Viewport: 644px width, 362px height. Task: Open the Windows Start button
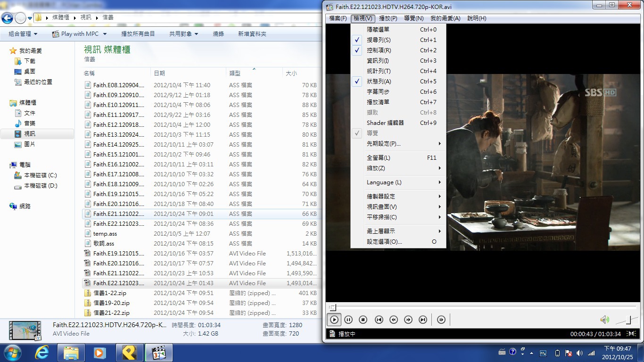coord(13,353)
